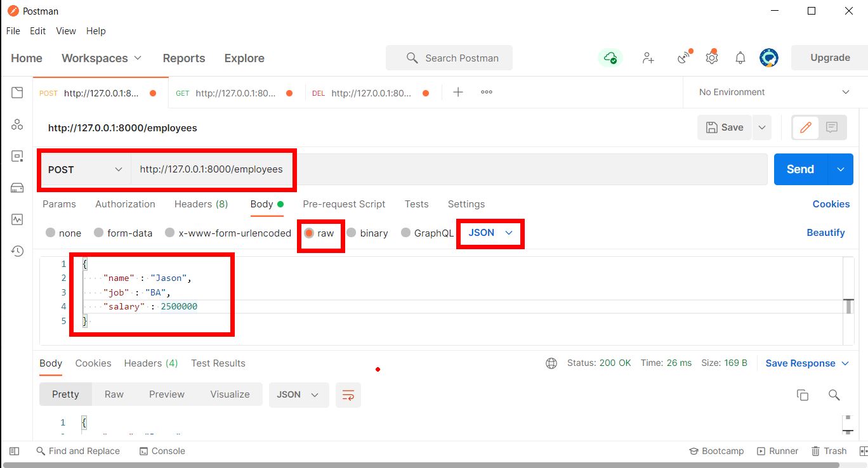
Task: Switch to the Params tab
Action: tap(59, 204)
